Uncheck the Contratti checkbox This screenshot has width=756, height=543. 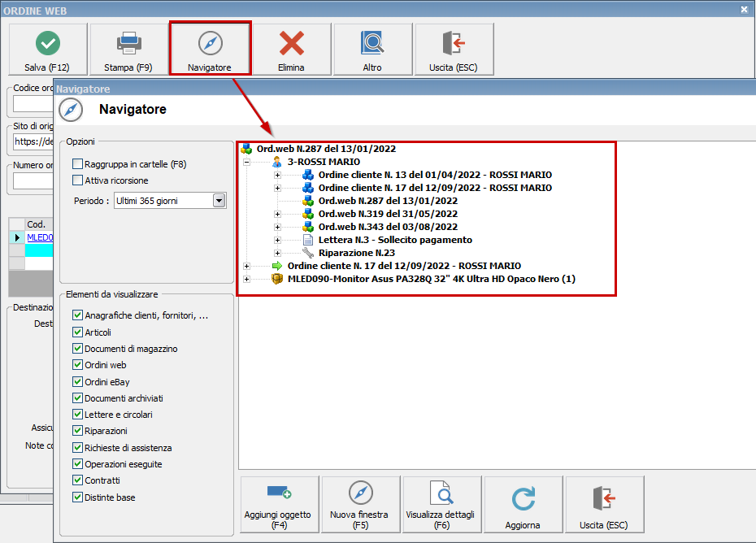[x=77, y=480]
